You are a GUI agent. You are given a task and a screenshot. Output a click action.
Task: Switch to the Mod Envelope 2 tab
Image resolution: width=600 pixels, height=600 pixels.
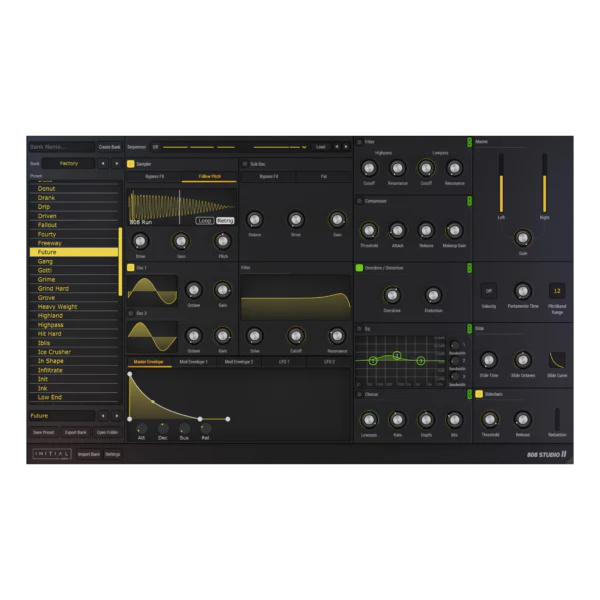239,362
